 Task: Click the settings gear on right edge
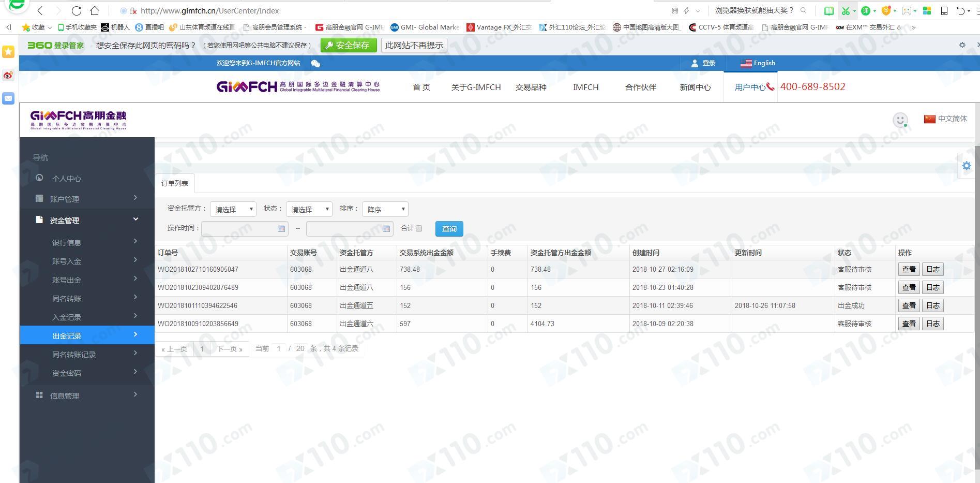point(967,166)
